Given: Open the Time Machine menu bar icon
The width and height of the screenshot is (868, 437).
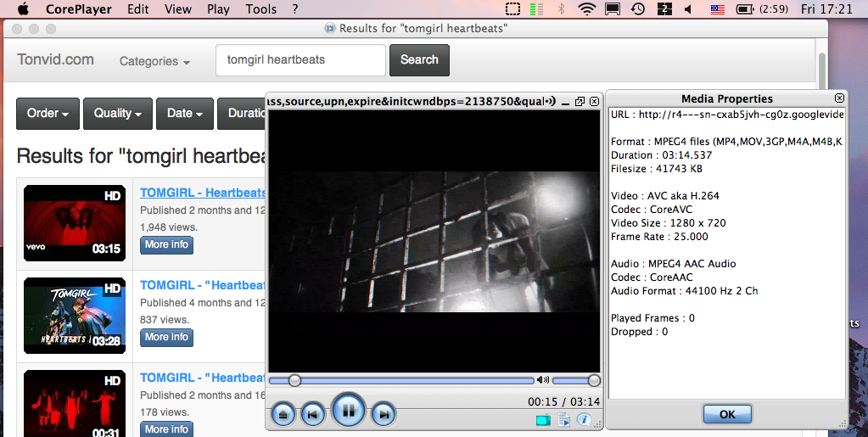Looking at the screenshot, I should coord(638,8).
